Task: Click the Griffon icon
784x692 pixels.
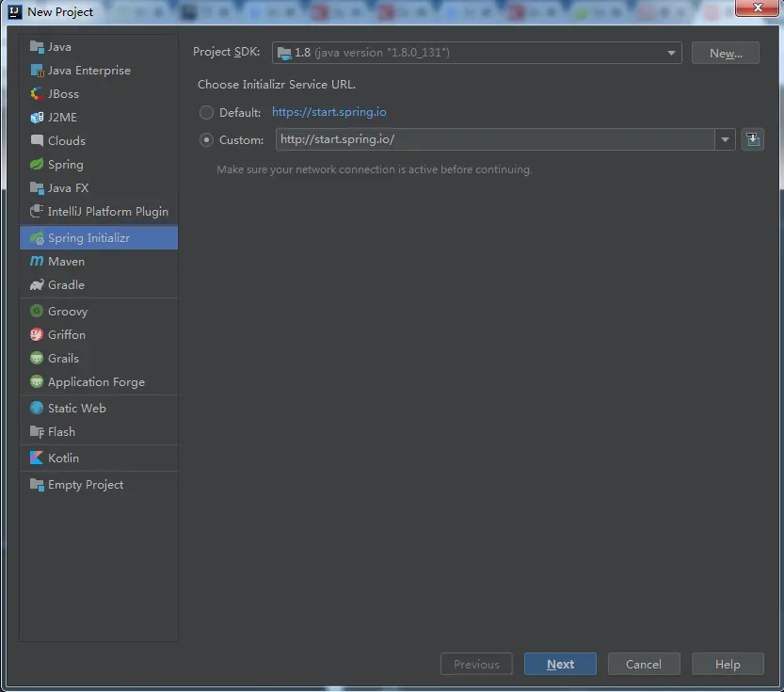Action: (x=37, y=334)
